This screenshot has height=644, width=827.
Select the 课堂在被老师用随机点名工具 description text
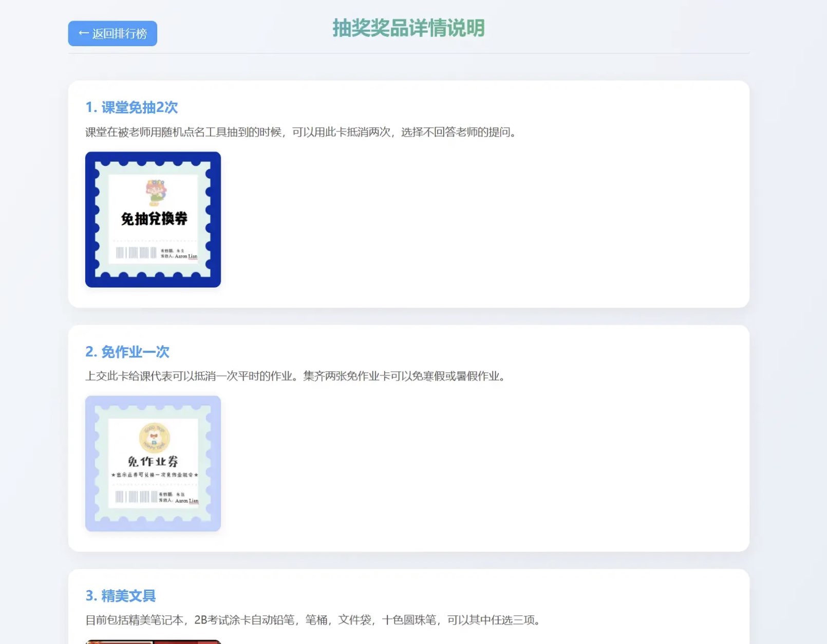click(x=302, y=132)
